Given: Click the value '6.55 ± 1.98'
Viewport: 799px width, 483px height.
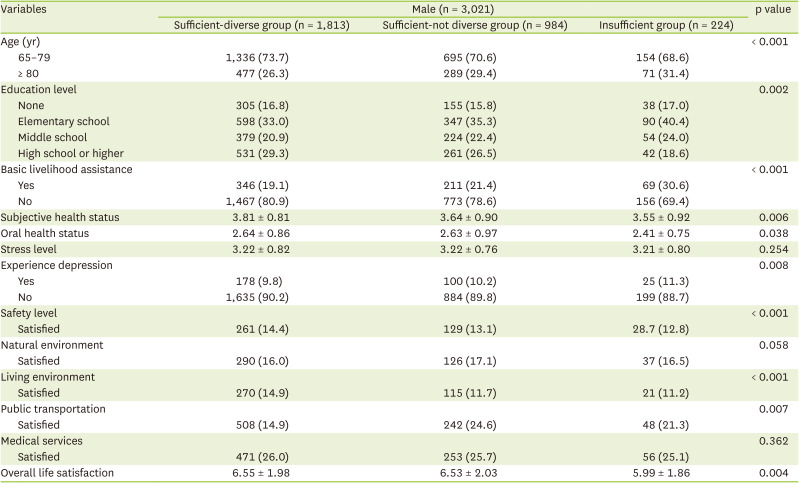Looking at the screenshot, I should coord(261,473).
